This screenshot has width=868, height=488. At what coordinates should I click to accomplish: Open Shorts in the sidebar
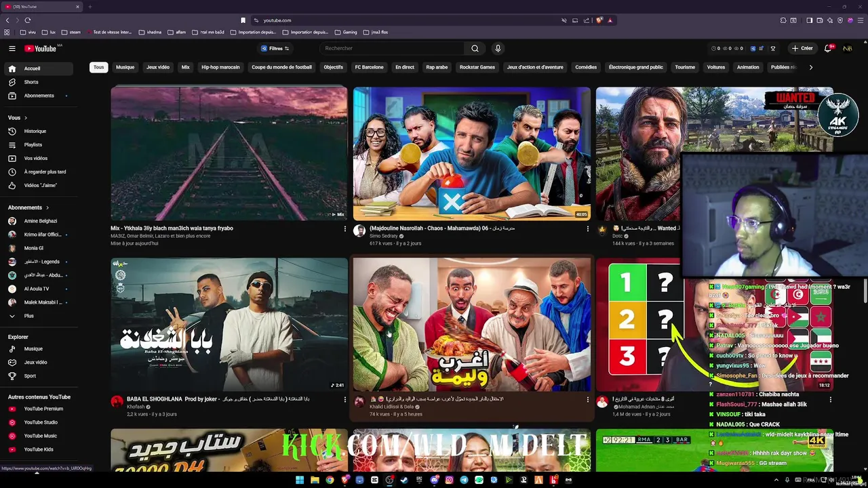tap(37, 82)
